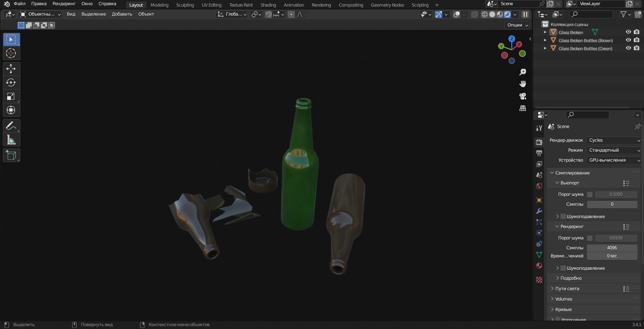644x329 pixels.
Task: Hide the Glass Broken object with its eye icon
Action: [x=628, y=32]
